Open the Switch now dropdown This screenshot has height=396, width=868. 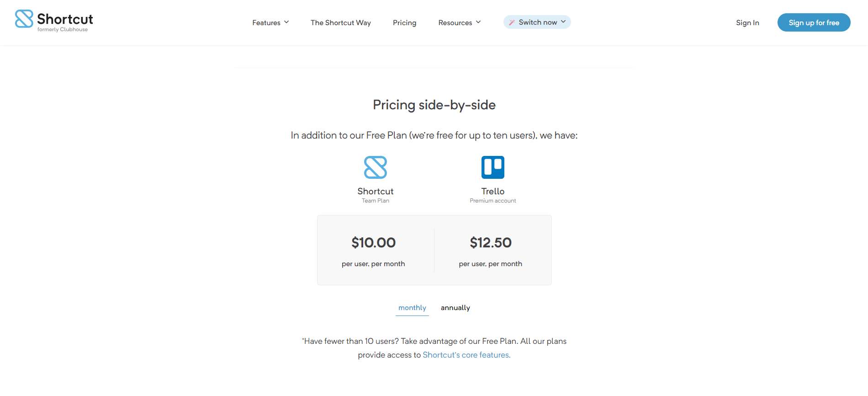click(537, 22)
